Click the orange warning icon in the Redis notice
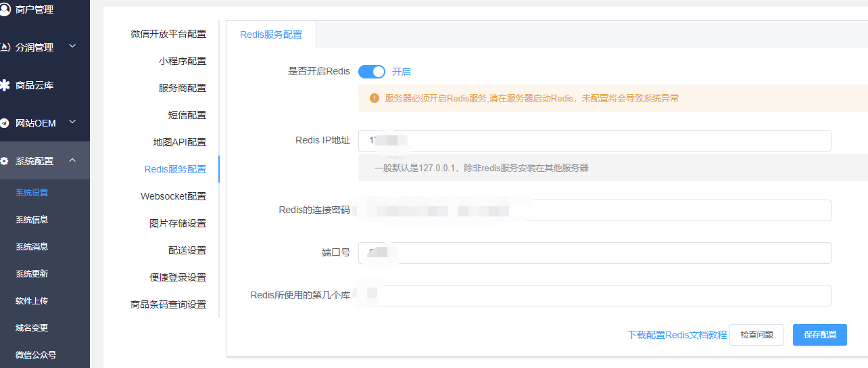The height and width of the screenshot is (368, 868). coord(375,98)
